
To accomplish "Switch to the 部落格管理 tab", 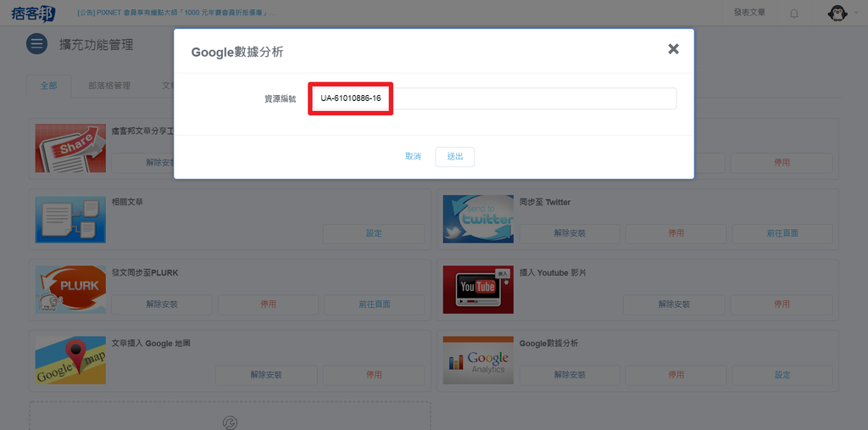I will [x=109, y=86].
